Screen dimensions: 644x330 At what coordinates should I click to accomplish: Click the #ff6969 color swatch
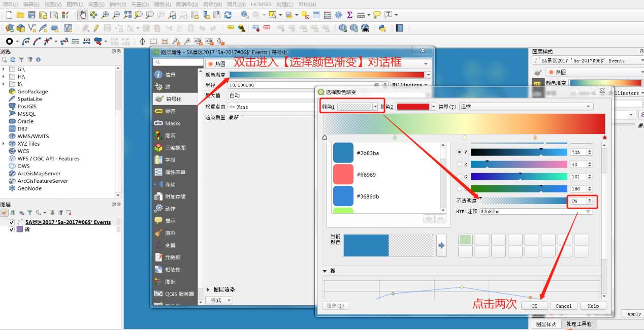(x=343, y=175)
